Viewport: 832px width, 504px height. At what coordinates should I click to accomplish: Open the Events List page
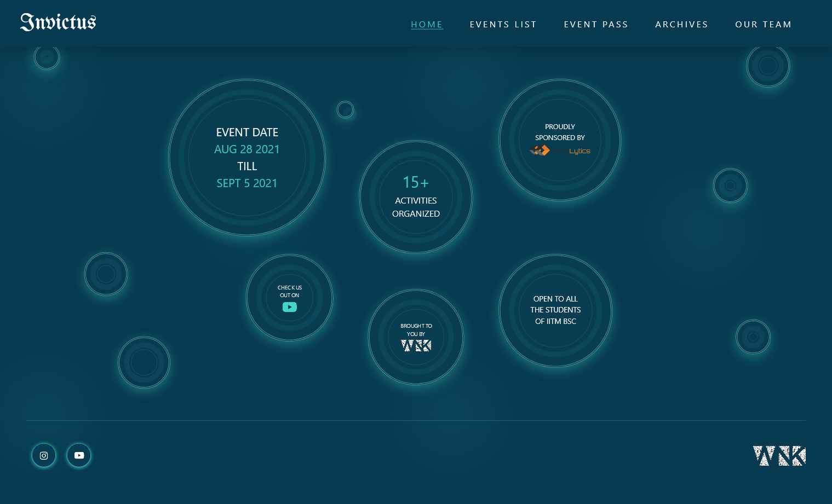click(503, 25)
